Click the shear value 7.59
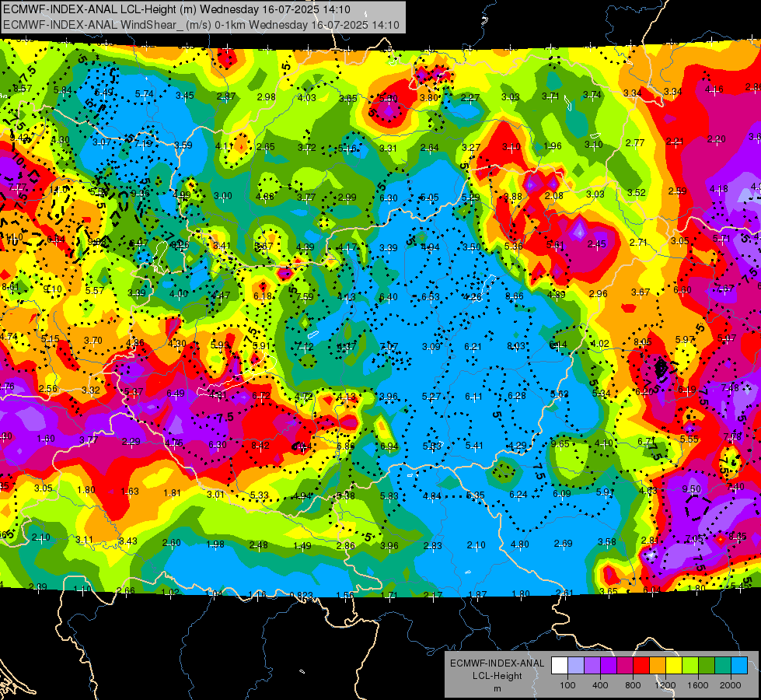 (x=304, y=296)
